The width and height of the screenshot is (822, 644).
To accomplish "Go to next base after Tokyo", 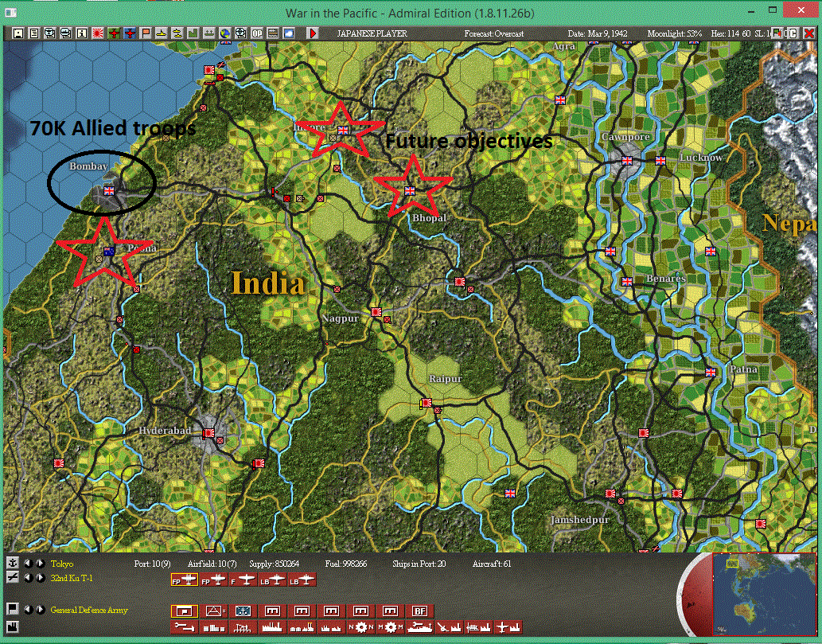I will coord(40,564).
